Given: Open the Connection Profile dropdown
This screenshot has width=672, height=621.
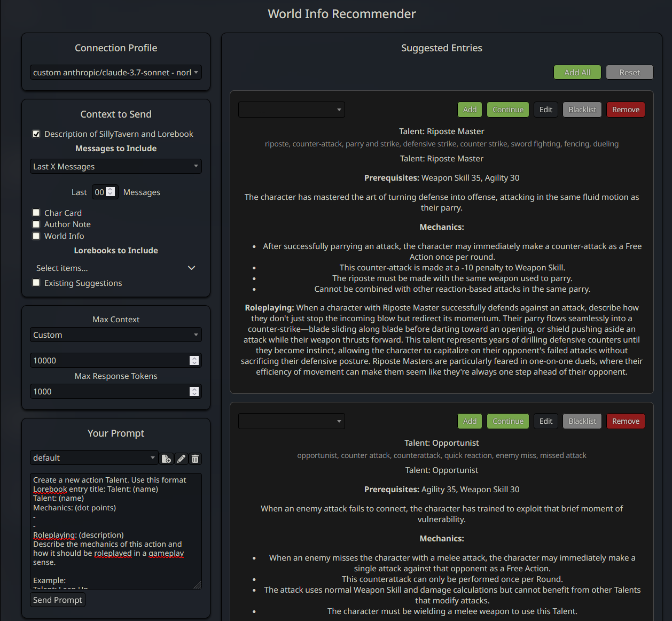Looking at the screenshot, I should [116, 73].
